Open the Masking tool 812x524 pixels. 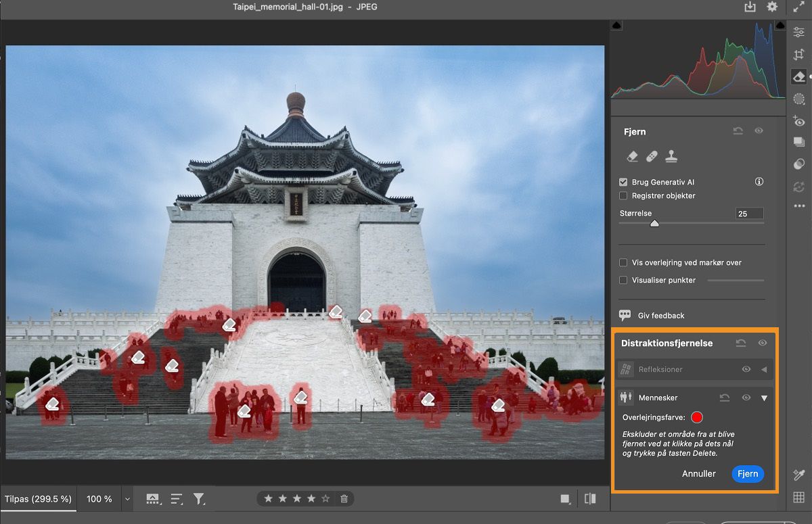pos(799,99)
